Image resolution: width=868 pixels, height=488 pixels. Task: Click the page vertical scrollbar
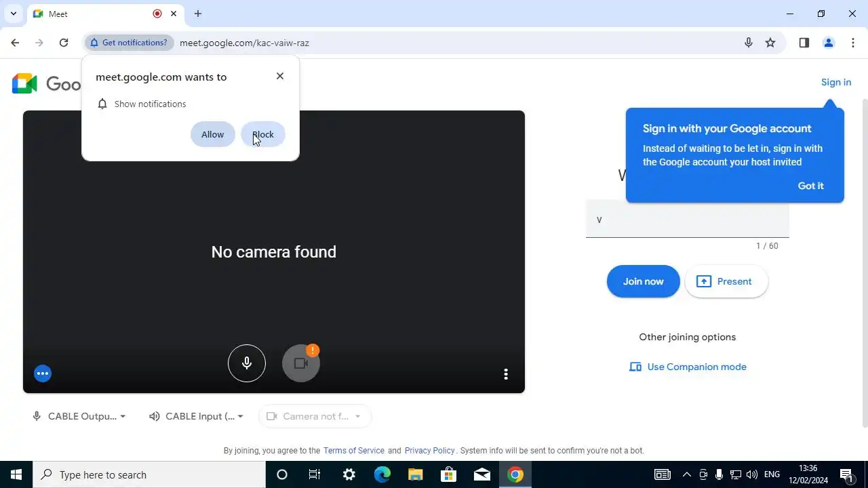tap(865, 264)
